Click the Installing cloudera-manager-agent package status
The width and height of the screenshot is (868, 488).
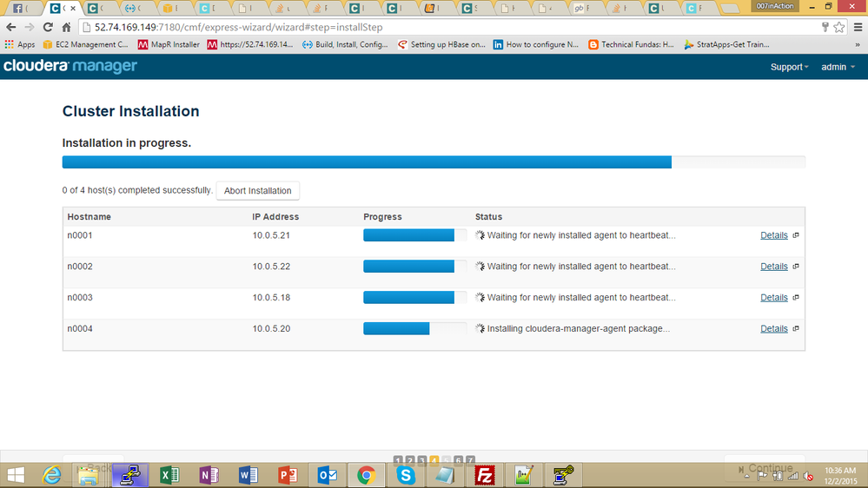[x=578, y=328]
